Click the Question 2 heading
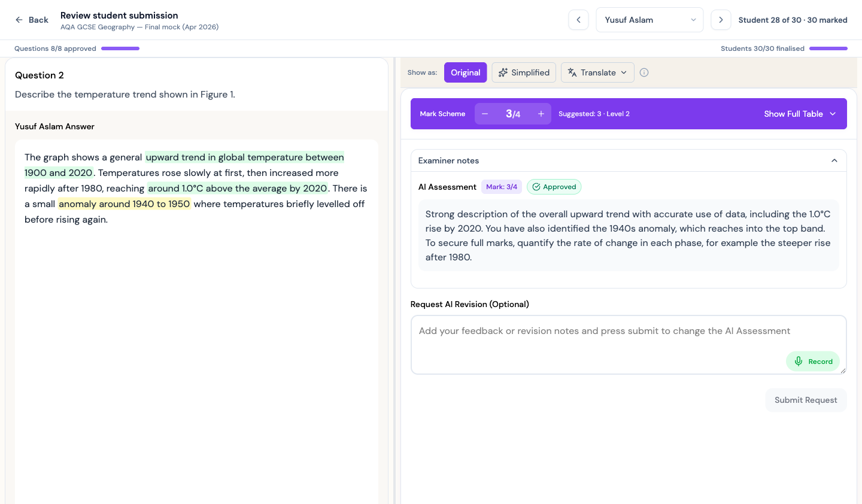Viewport: 862px width, 504px height. [40, 75]
